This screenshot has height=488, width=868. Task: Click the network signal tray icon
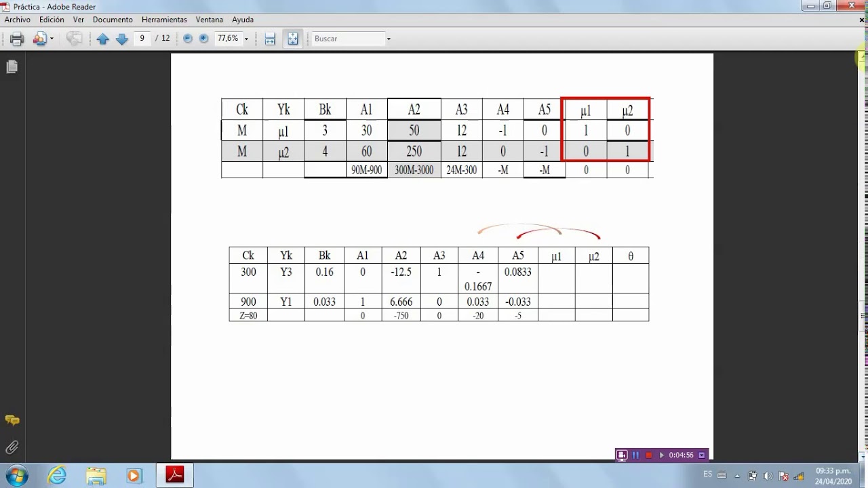point(799,476)
